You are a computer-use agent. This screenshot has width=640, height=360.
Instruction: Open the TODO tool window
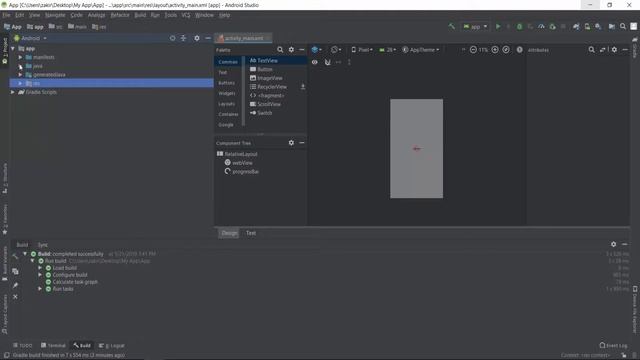22,345
